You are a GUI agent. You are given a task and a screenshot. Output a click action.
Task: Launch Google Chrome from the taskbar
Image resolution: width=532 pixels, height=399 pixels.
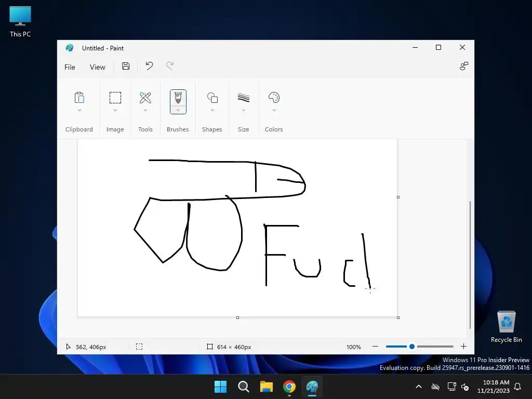pyautogui.click(x=289, y=387)
